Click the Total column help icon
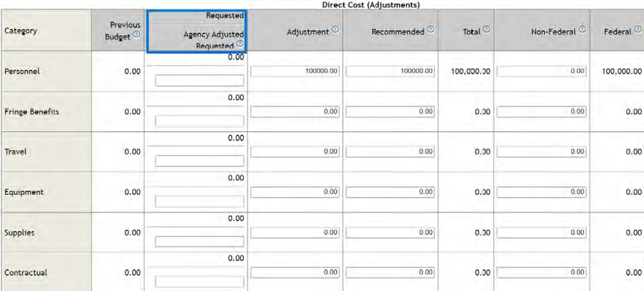Viewport: 644px width, 291px height. [487, 30]
